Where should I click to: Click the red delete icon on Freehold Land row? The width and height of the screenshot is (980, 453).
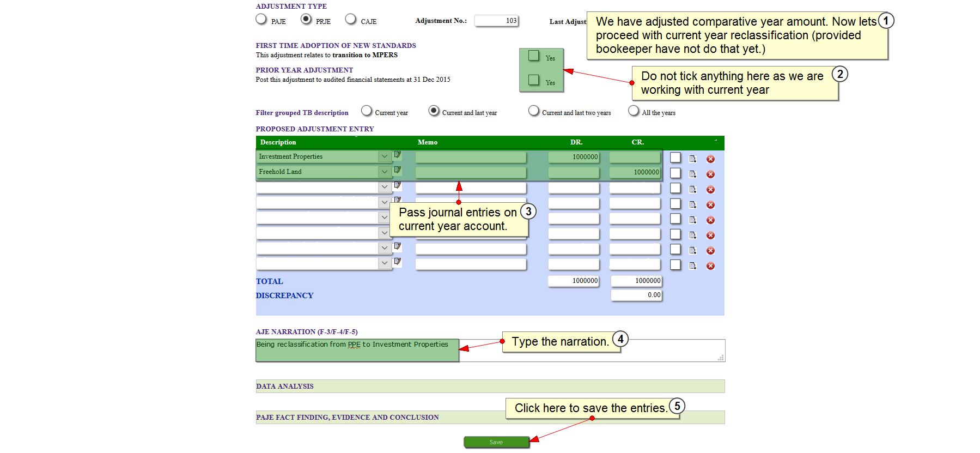click(710, 174)
